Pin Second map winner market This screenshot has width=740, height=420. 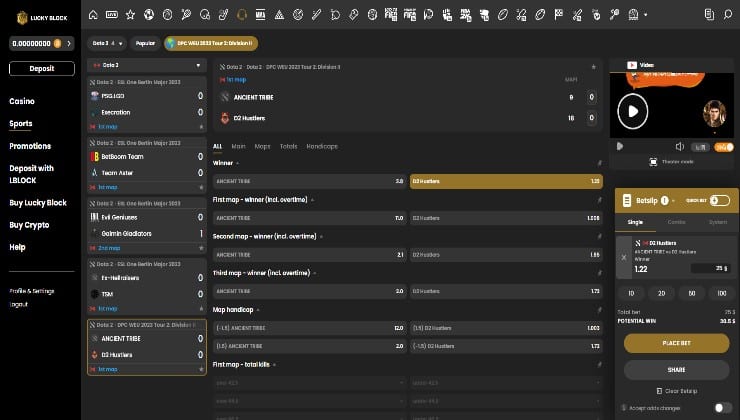pos(599,236)
